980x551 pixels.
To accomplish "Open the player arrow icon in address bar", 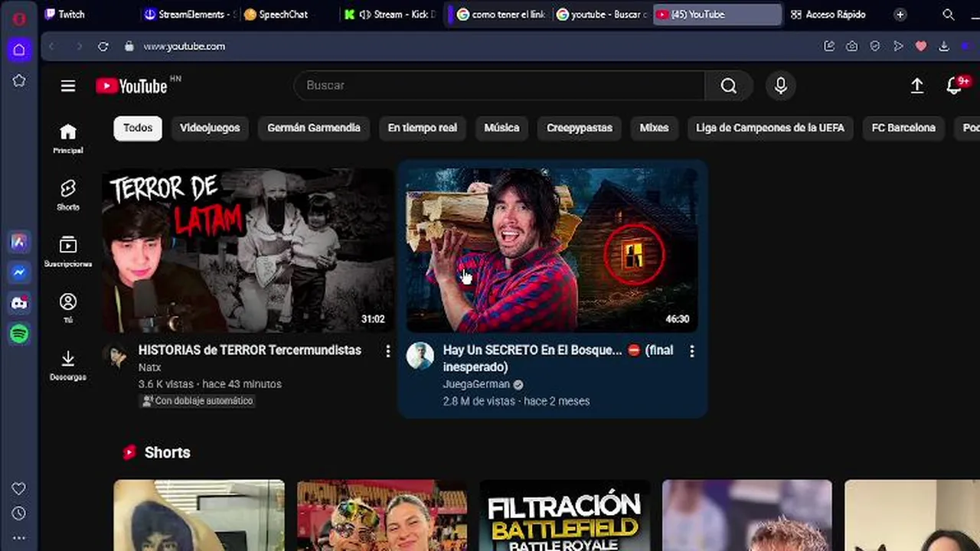I will [x=898, y=46].
